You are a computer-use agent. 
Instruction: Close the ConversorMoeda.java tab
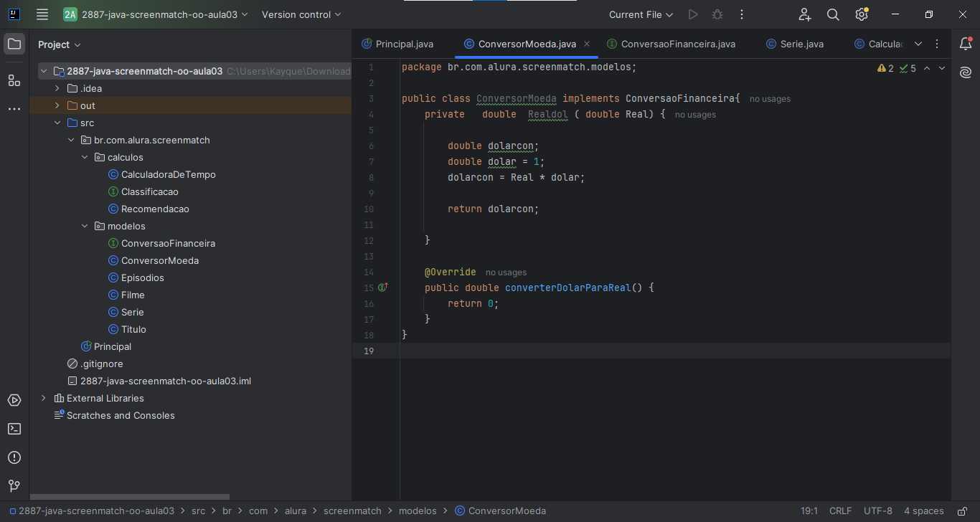[587, 44]
